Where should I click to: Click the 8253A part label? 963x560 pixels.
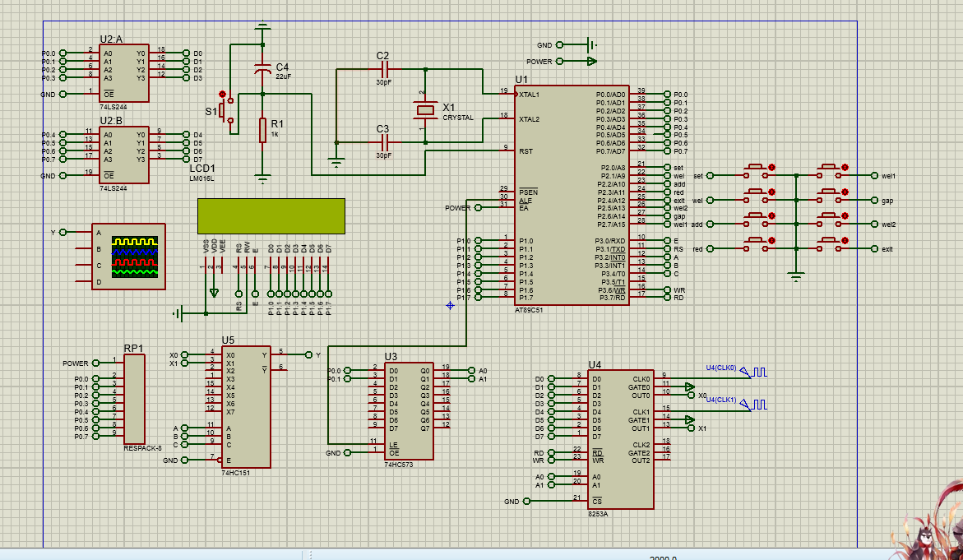(598, 513)
